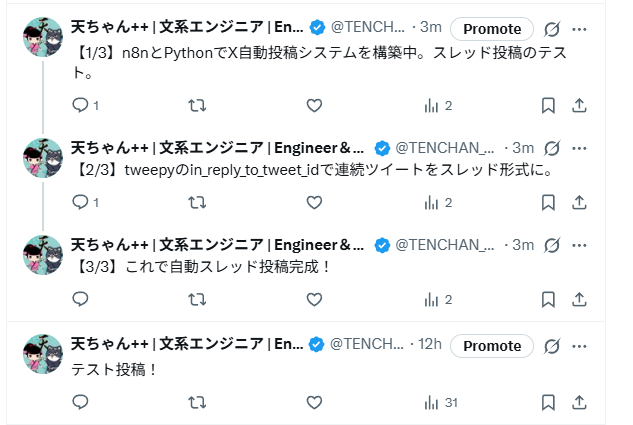Image resolution: width=633 pixels, height=425 pixels.
Task: Bookmark the 【2/3】 tweepy tweet
Action: click(548, 202)
